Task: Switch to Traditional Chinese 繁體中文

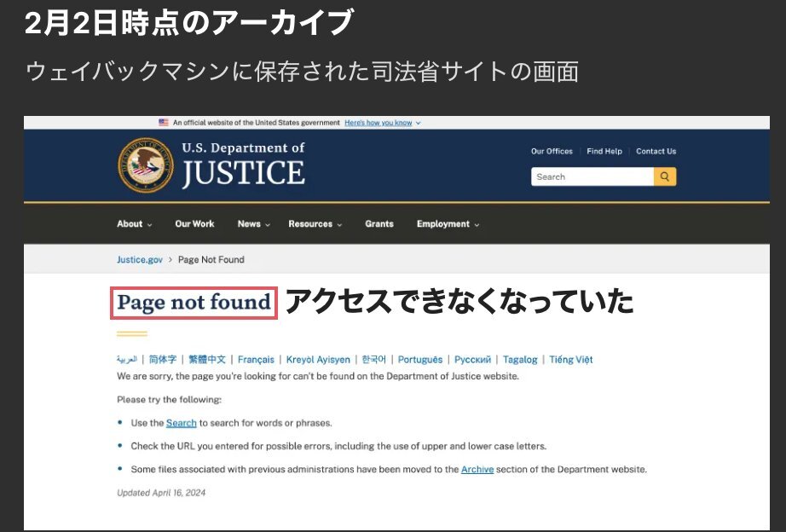Action: pyautogui.click(x=207, y=360)
